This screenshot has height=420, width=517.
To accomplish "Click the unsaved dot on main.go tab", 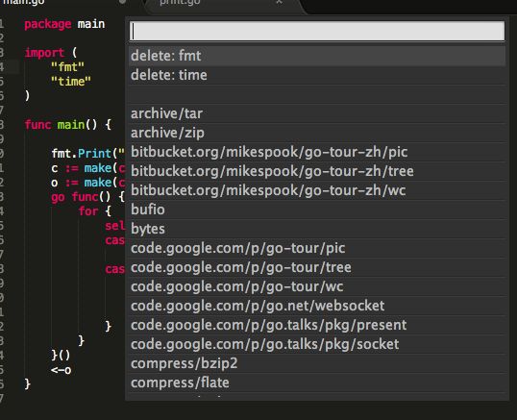I will click(x=122, y=1).
